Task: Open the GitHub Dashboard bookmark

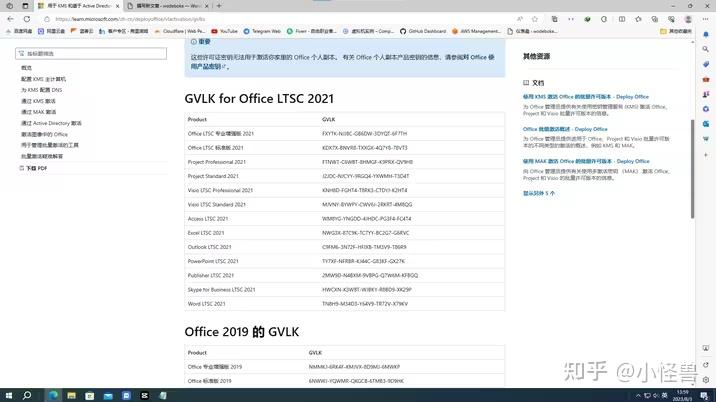Action: tap(423, 31)
